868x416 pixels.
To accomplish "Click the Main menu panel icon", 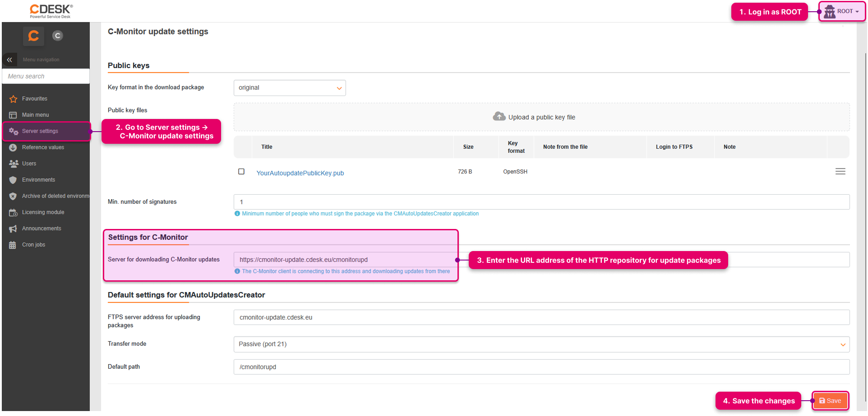I will 13,115.
